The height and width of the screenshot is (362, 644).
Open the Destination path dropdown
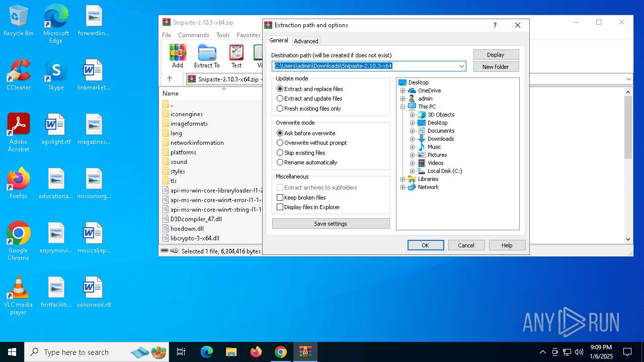coord(461,66)
